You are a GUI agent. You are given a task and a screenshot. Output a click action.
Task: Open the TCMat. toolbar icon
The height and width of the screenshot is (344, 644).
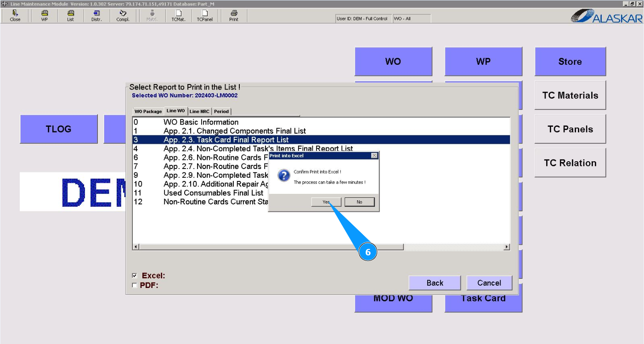(178, 16)
